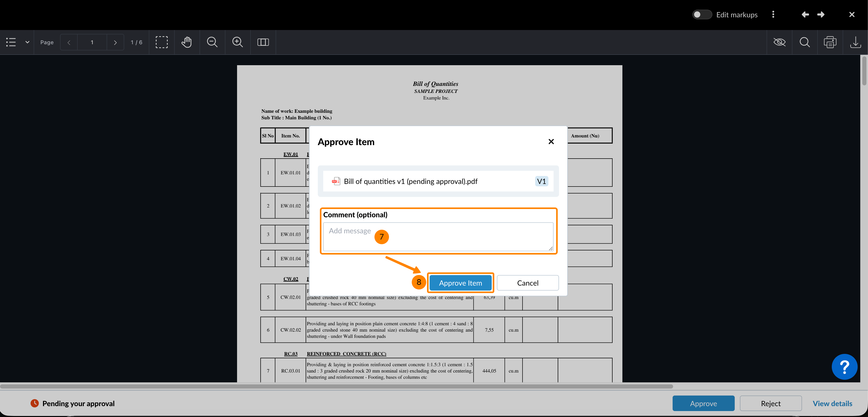Open View details link
The image size is (868, 417).
tap(832, 403)
